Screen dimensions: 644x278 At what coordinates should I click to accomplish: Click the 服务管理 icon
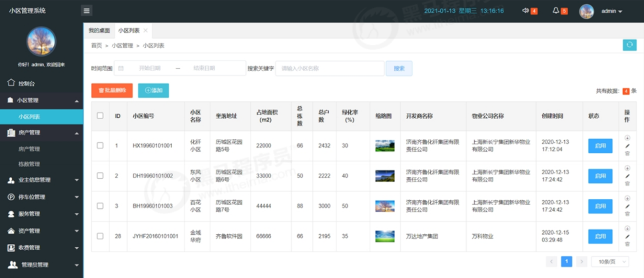11,213
